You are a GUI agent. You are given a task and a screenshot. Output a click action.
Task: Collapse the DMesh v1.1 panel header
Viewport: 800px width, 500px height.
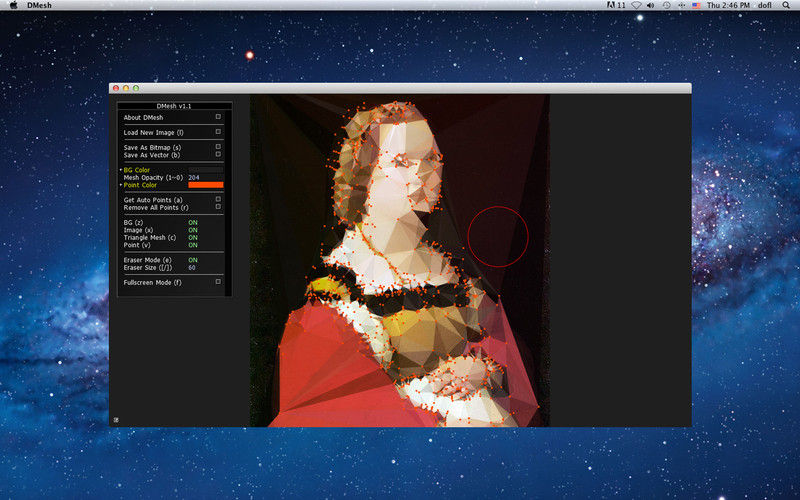174,106
